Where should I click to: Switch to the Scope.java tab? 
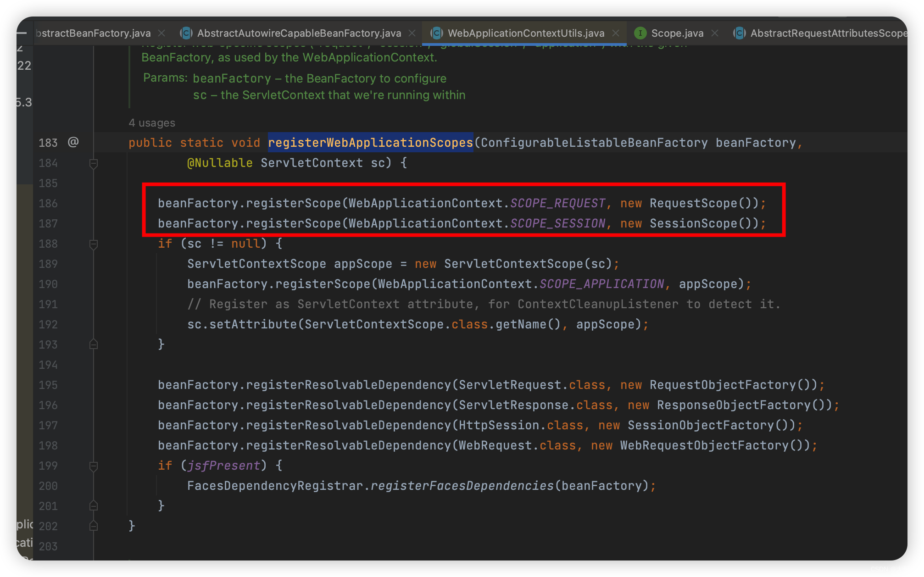click(677, 33)
